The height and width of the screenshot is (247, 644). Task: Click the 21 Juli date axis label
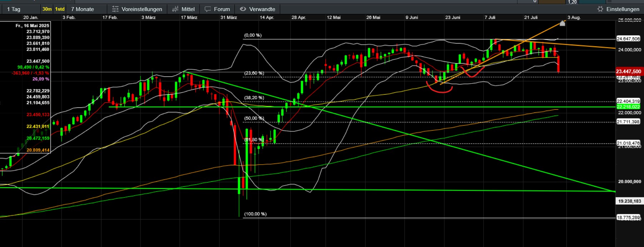(531, 17)
